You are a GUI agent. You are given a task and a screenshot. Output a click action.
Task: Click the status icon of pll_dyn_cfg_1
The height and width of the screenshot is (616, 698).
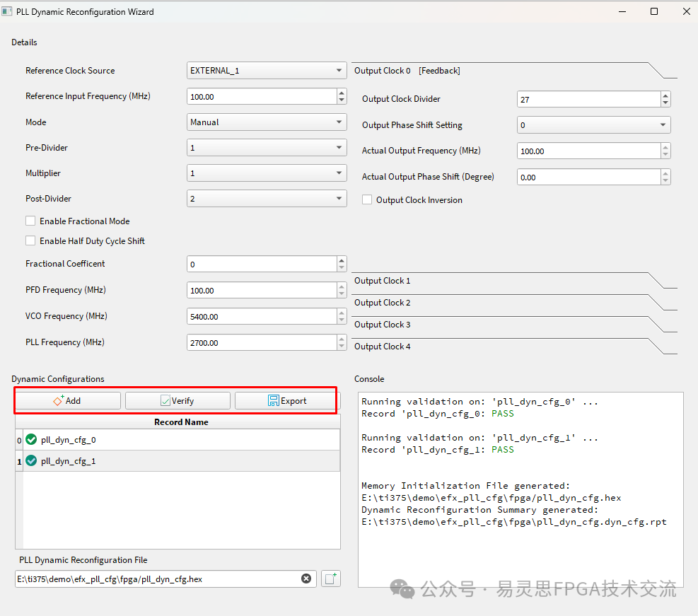coord(31,461)
